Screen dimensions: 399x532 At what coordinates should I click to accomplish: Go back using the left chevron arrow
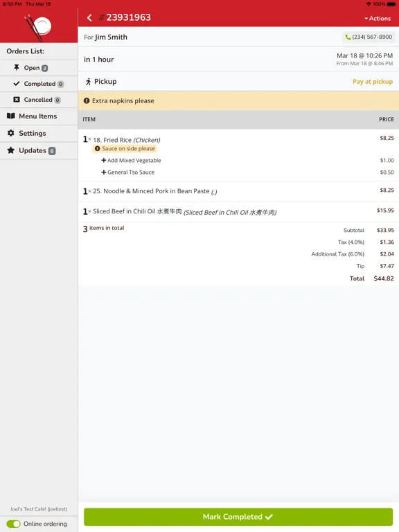point(89,17)
